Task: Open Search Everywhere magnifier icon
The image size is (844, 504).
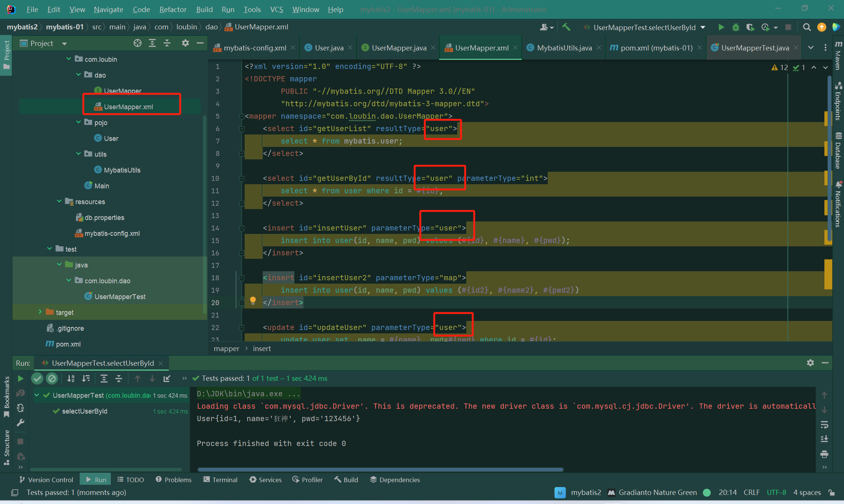Action: click(x=807, y=27)
